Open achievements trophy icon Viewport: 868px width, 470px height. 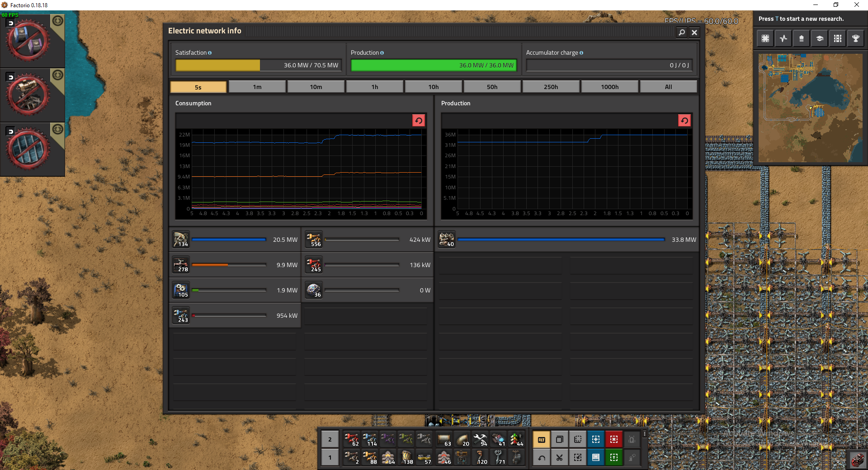pyautogui.click(x=856, y=38)
